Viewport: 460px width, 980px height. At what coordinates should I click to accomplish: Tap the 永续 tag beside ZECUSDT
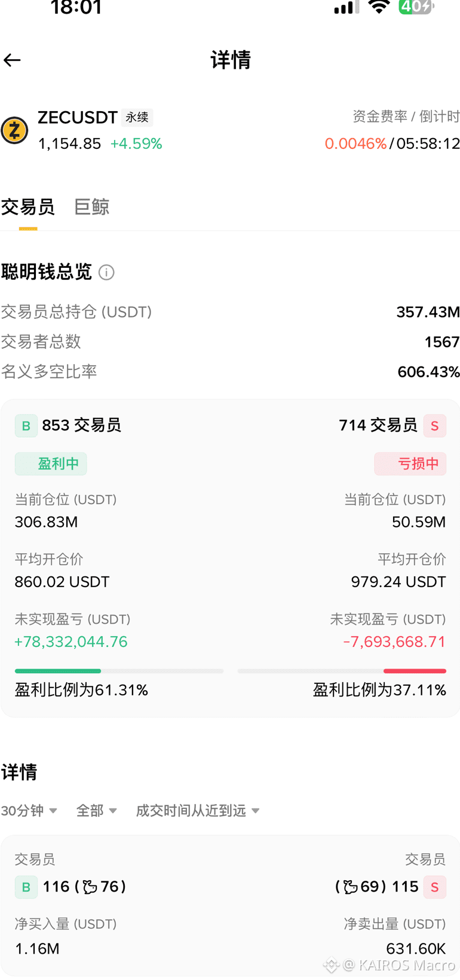pyautogui.click(x=137, y=117)
